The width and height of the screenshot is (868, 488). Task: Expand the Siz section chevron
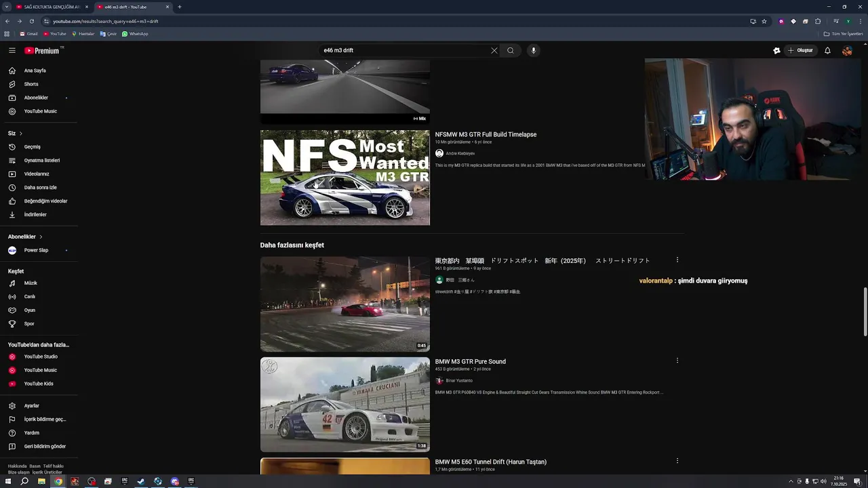pyautogui.click(x=21, y=134)
